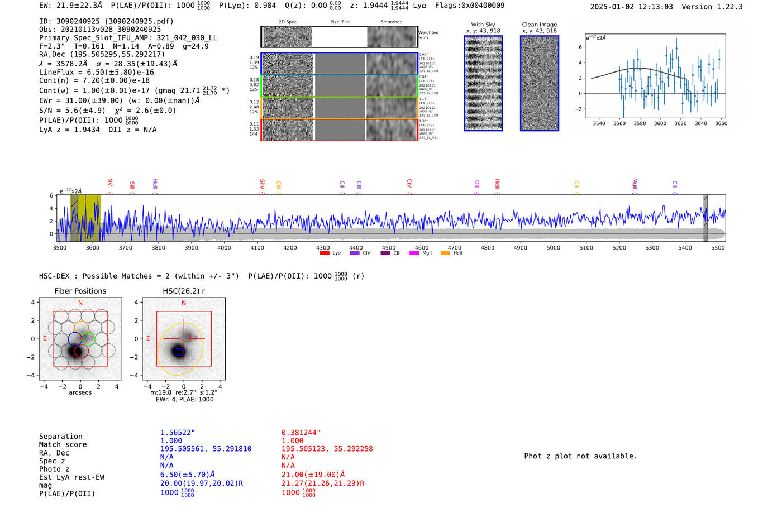Click the Flags:0x00400009 text

pos(470,6)
